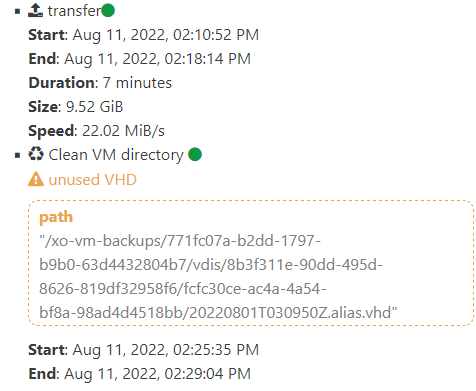Click the bullet before transfer task
Viewport: 476px width, 391px height.
point(18,12)
